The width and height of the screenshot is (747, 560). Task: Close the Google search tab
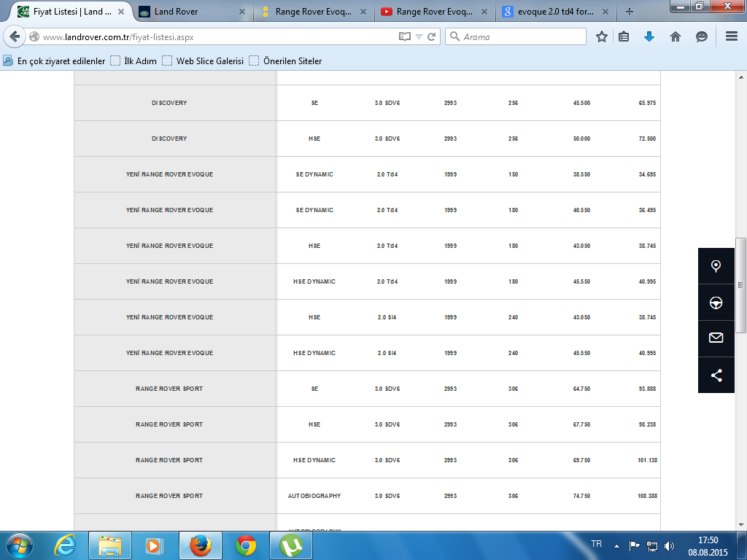(605, 12)
